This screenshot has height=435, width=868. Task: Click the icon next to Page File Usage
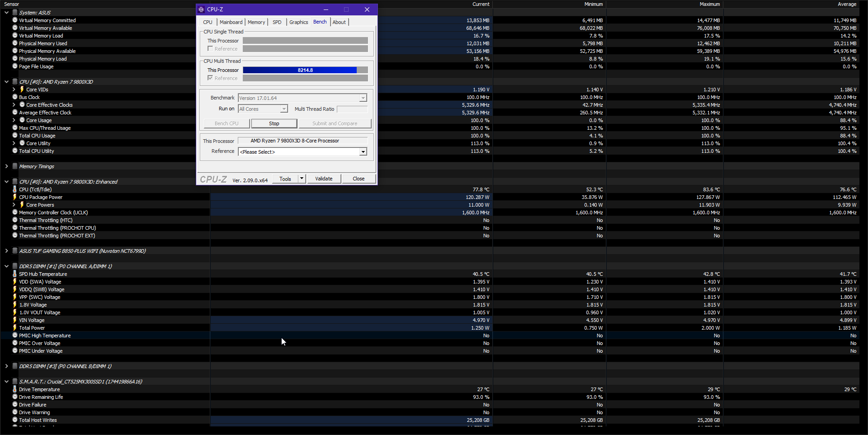[x=15, y=66]
